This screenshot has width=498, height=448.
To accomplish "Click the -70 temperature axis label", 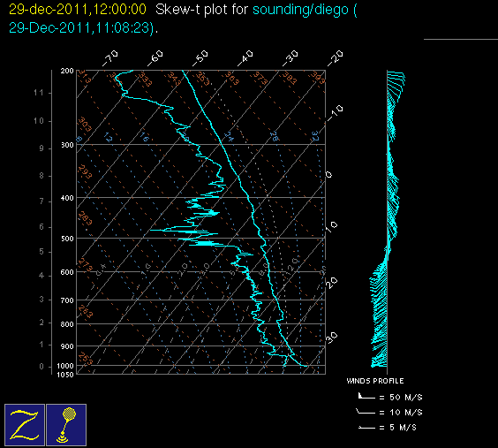I will (x=110, y=58).
